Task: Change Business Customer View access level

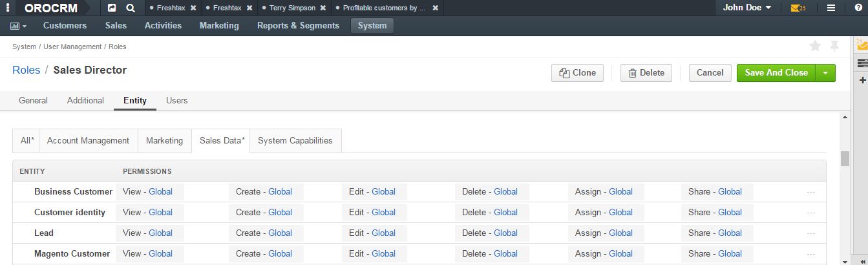Action: tap(160, 191)
